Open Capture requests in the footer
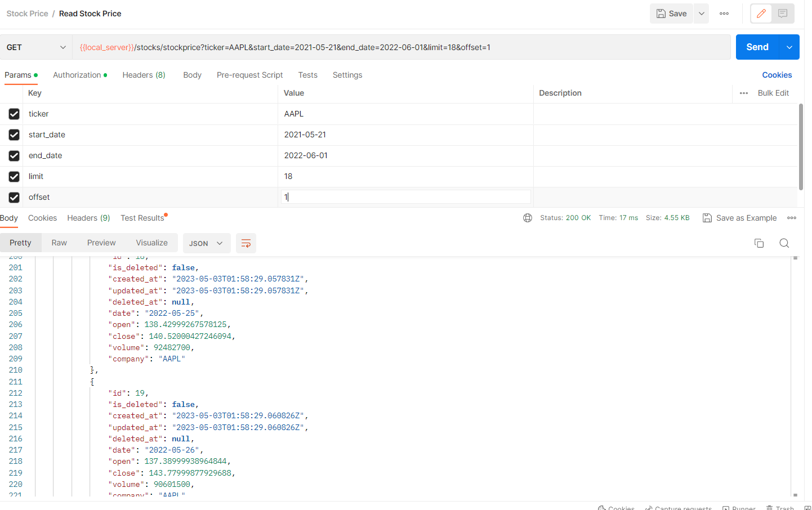812x510 pixels. point(678,507)
